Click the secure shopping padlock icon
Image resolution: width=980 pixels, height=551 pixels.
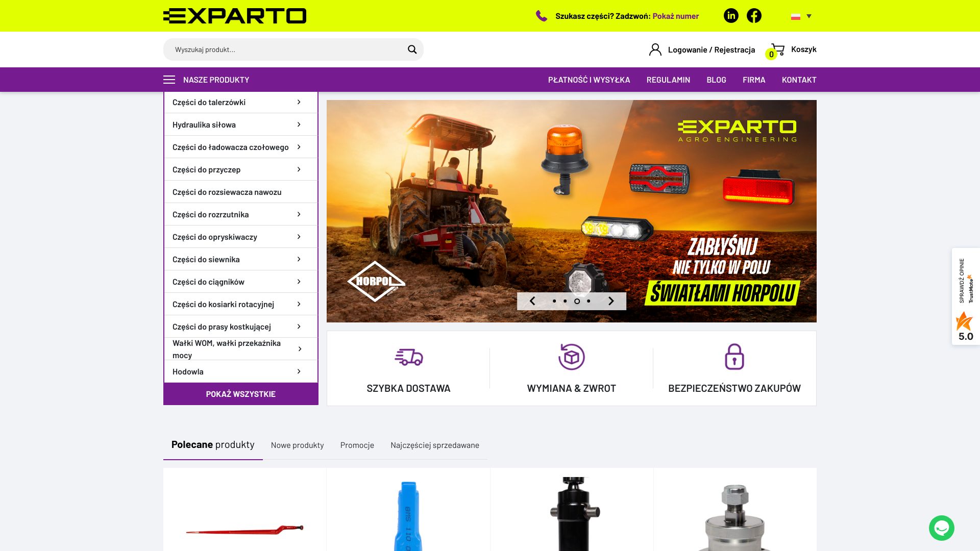pyautogui.click(x=734, y=357)
